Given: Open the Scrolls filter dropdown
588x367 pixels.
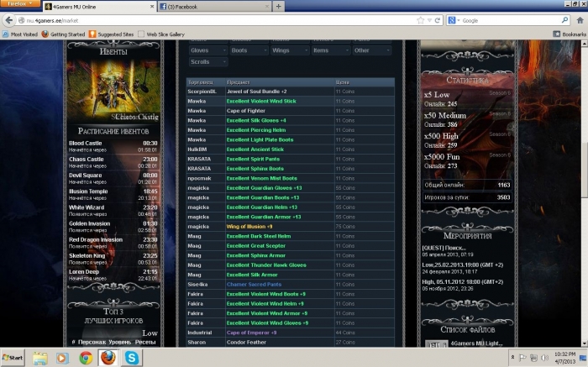Looking at the screenshot, I should pyautogui.click(x=207, y=62).
